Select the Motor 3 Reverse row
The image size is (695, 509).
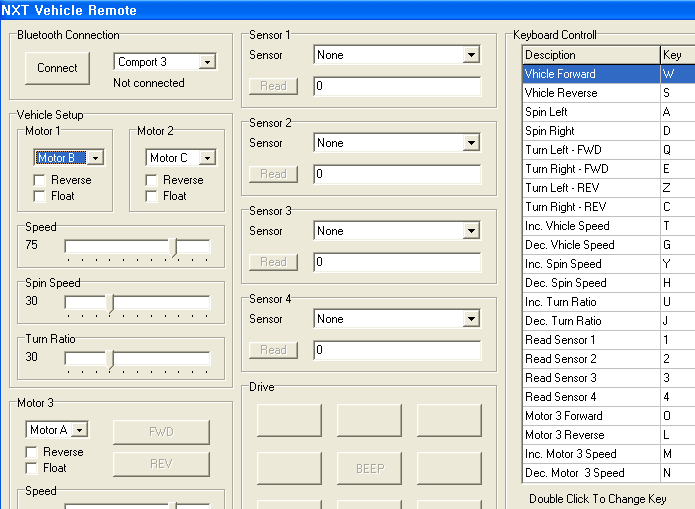[609, 435]
